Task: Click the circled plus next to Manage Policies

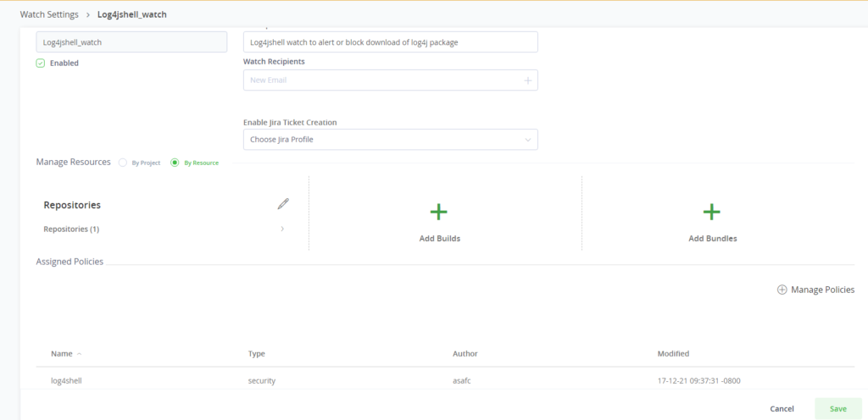Action: coord(782,290)
